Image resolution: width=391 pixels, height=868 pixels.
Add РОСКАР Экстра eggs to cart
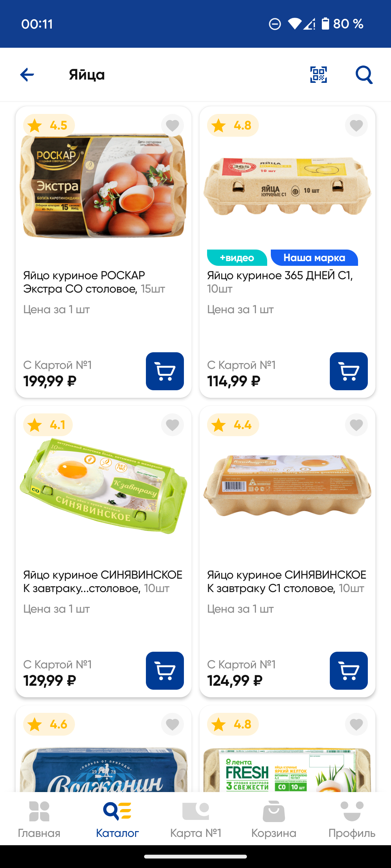[x=165, y=371]
